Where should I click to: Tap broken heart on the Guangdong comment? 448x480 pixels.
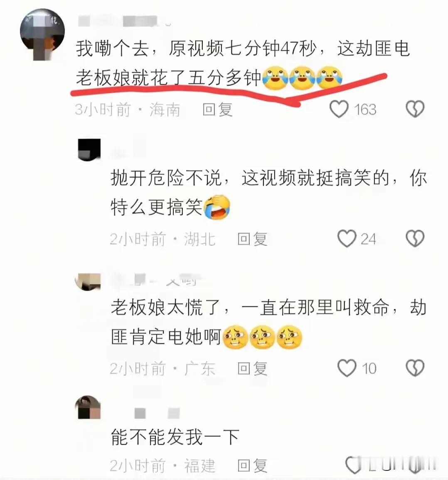(415, 367)
